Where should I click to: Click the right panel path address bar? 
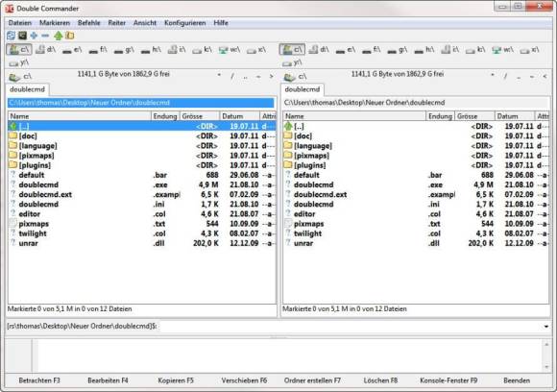coord(416,103)
